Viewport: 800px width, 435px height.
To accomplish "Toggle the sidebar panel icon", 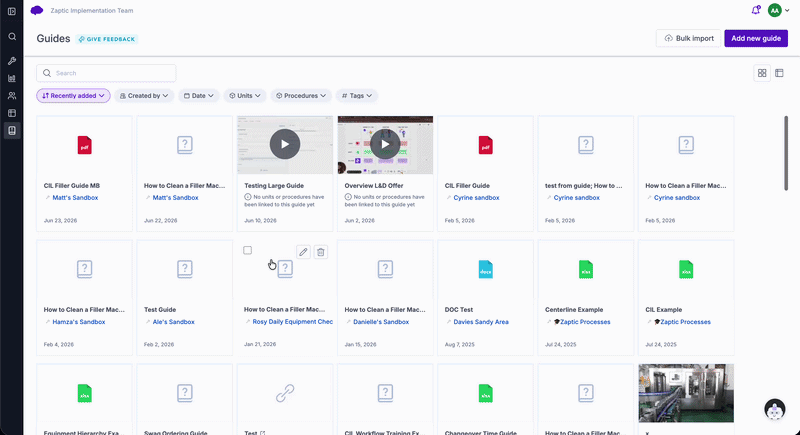I will pyautogui.click(x=12, y=11).
